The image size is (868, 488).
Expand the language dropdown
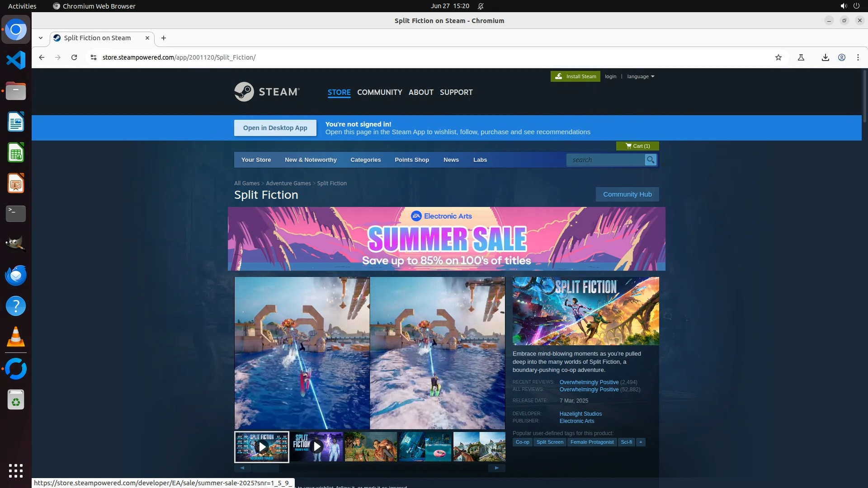point(640,76)
